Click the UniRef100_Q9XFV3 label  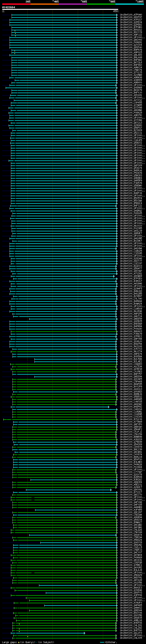click(x=131, y=593)
